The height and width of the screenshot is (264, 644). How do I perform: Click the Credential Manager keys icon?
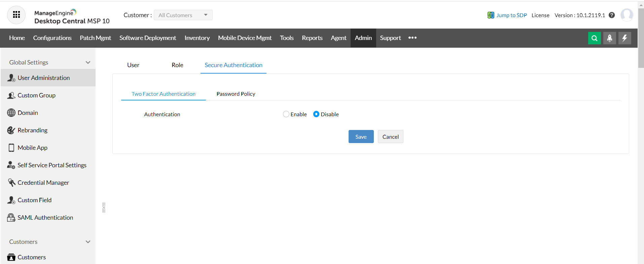click(11, 183)
